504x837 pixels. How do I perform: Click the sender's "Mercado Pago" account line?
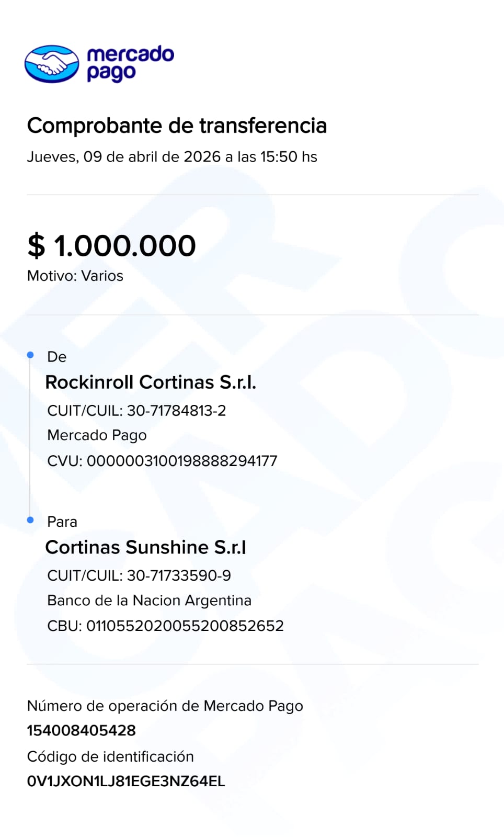pos(97,435)
